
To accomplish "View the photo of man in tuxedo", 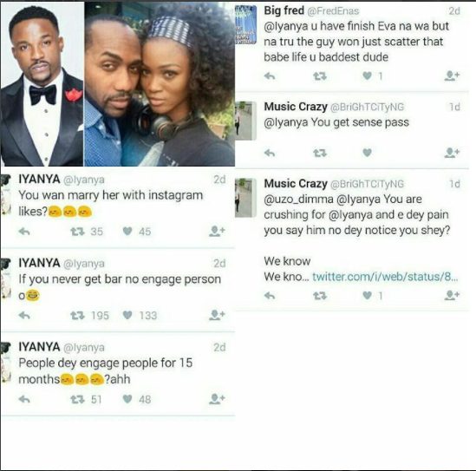I will pos(42,84).
